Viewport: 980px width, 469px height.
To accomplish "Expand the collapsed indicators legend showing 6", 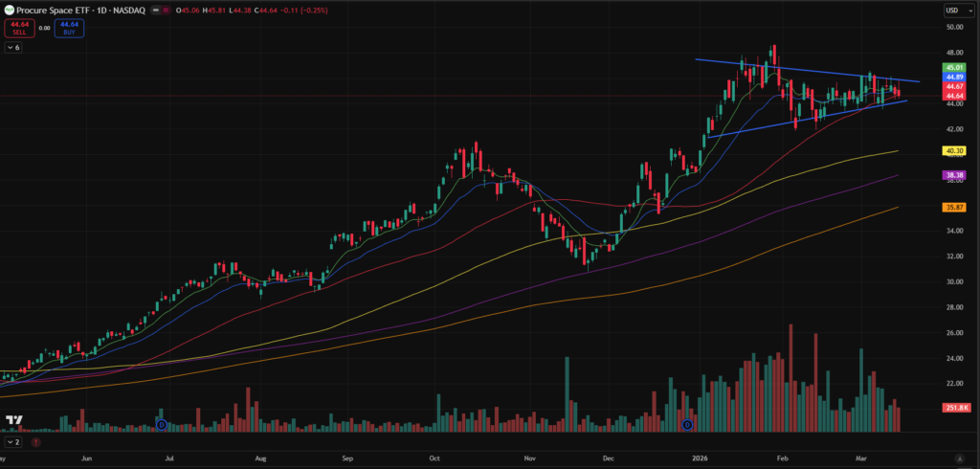I will (x=12, y=47).
